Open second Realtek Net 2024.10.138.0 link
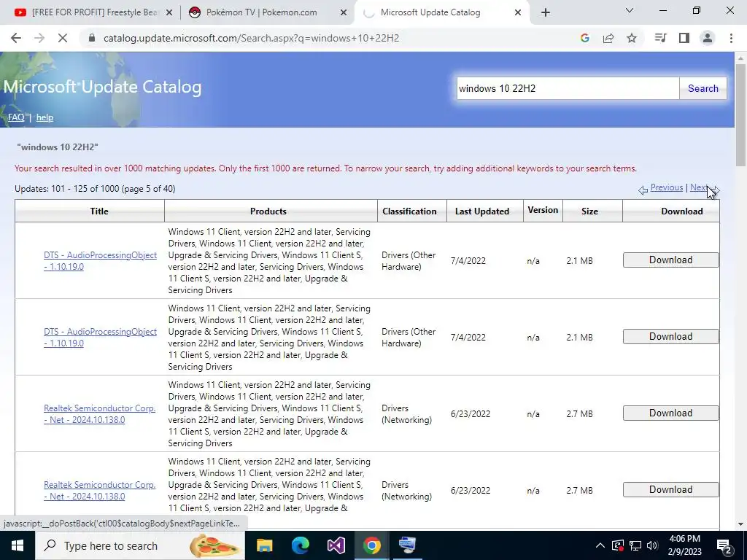 point(99,491)
